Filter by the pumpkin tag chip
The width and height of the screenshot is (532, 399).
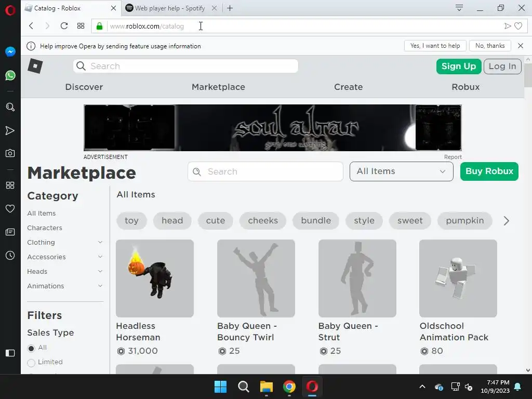click(x=465, y=220)
